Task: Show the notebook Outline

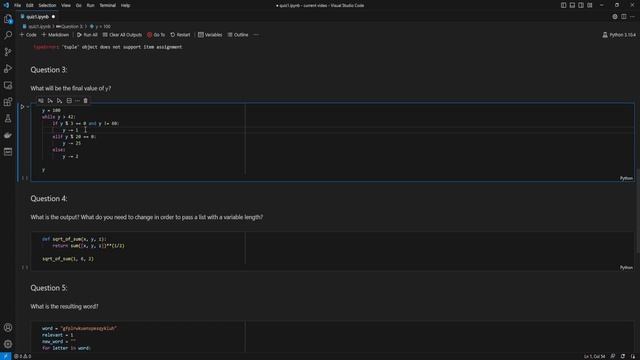Action: tap(238, 35)
